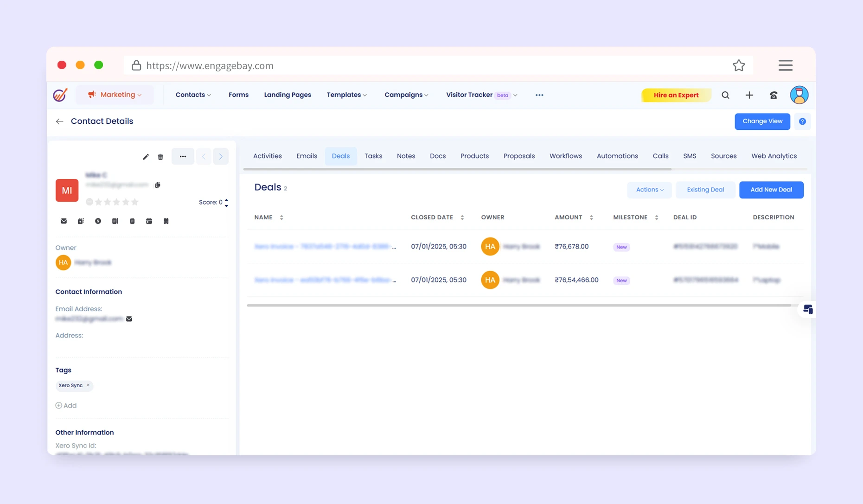
Task: Open the Actions dropdown in Deals
Action: [x=649, y=190]
